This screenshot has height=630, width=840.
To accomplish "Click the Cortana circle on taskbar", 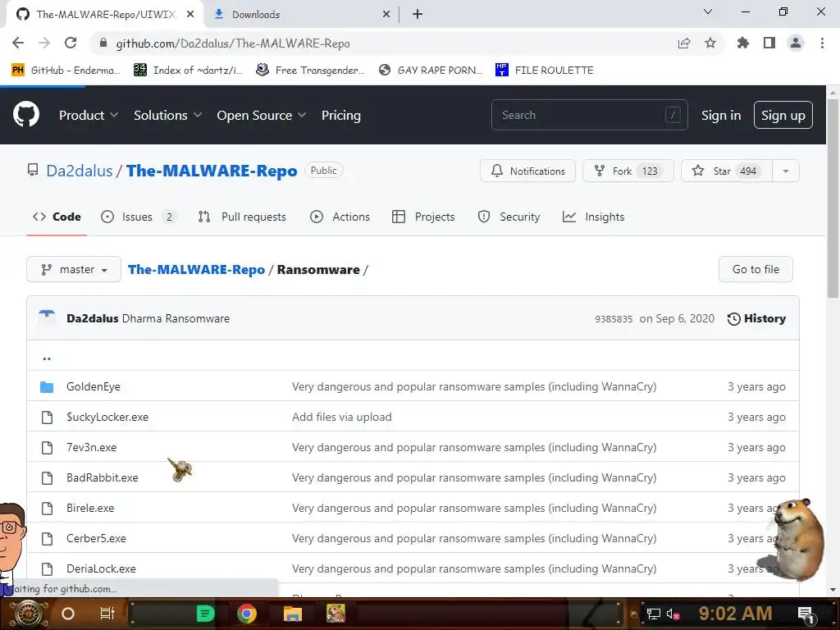I will (68, 614).
